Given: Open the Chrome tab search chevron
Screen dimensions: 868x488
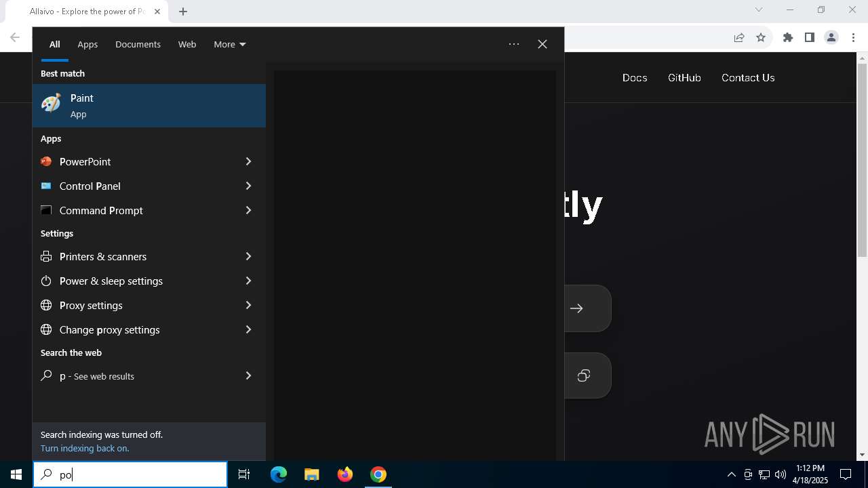Looking at the screenshot, I should point(759,9).
